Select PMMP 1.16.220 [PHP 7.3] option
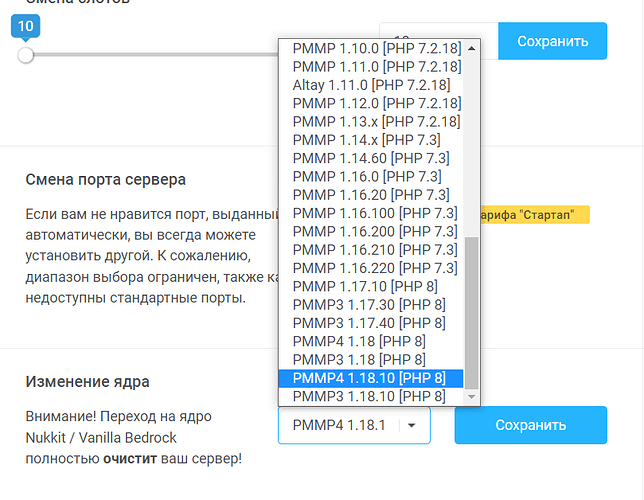This screenshot has height=500, width=644. coord(376,268)
